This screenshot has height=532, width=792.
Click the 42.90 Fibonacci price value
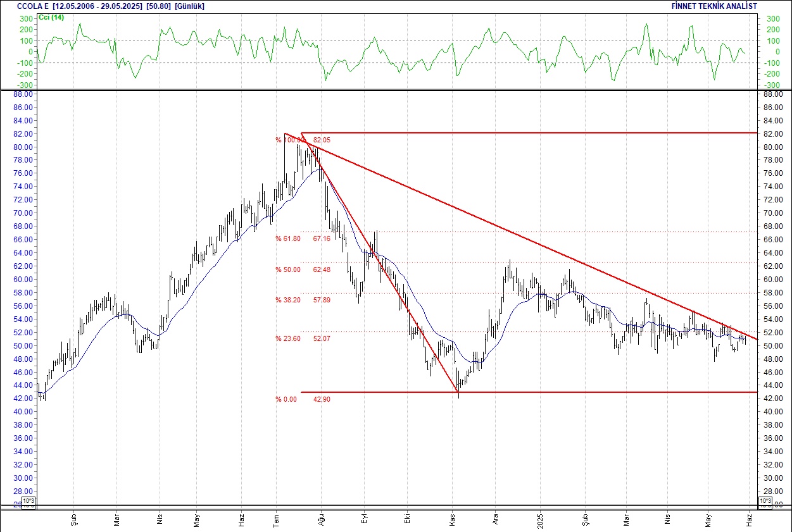pyautogui.click(x=322, y=399)
